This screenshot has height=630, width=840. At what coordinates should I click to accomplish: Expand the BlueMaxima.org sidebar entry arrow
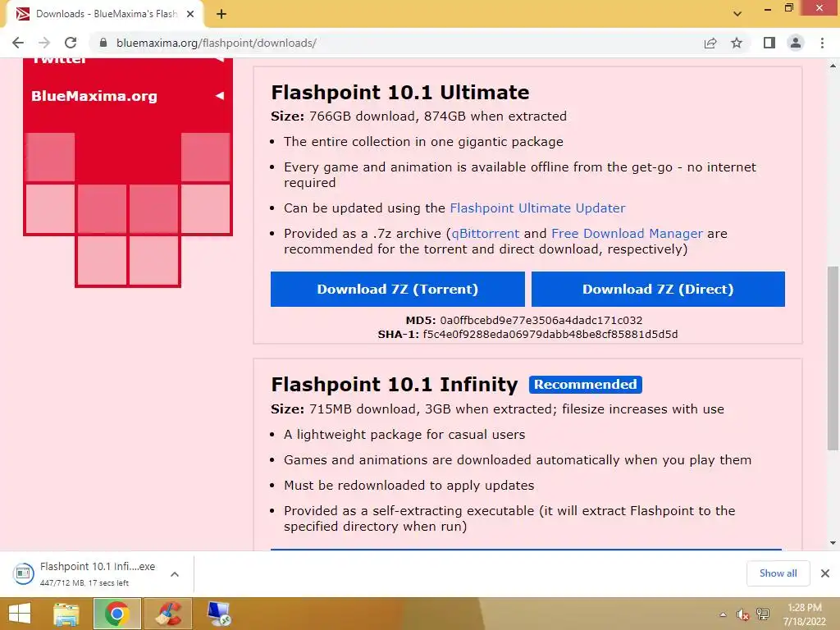tap(219, 96)
